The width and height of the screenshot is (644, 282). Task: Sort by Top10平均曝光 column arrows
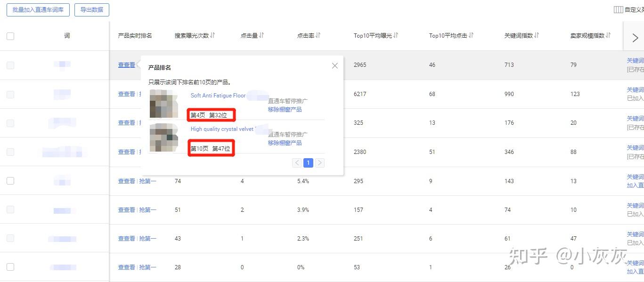396,35
